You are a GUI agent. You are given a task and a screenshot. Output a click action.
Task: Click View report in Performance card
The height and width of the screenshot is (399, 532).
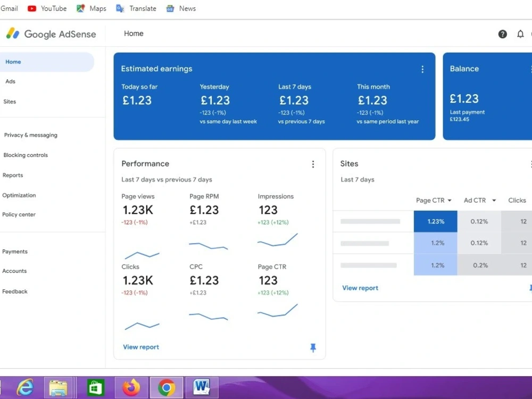141,347
